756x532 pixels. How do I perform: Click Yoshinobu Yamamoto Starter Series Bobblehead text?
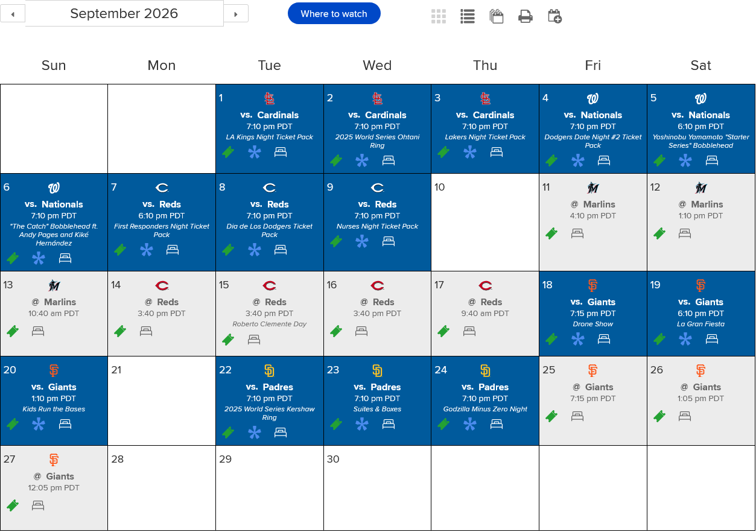point(701,141)
